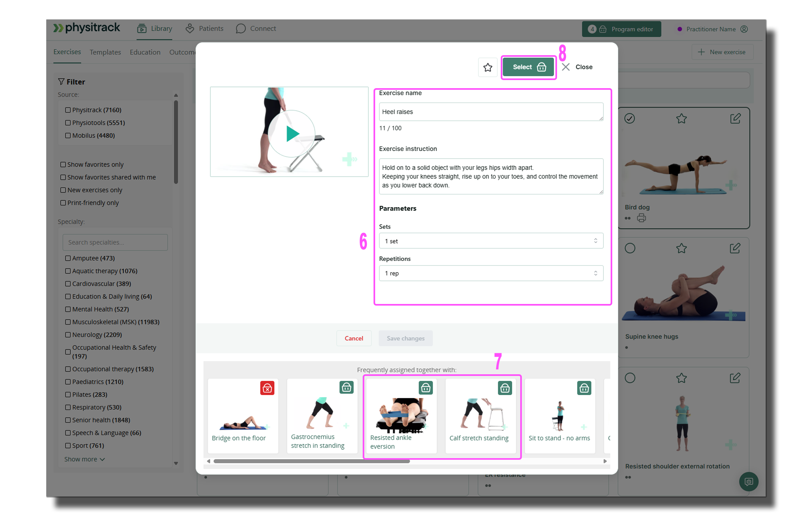Switch to the Templates tab
The width and height of the screenshot is (812, 516).
pos(105,52)
